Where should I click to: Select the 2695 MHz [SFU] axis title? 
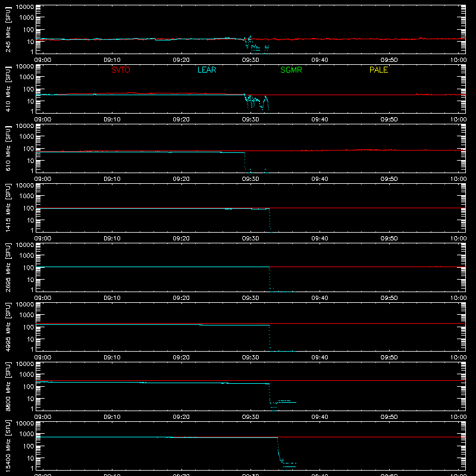point(8,268)
